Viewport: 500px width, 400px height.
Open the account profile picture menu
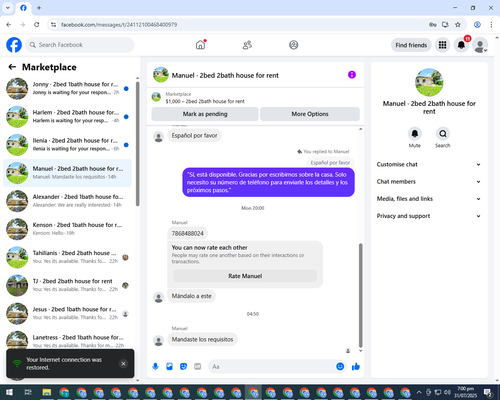(x=480, y=45)
